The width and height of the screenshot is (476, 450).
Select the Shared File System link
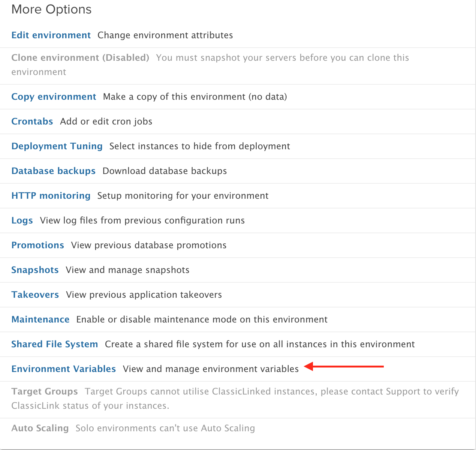click(x=55, y=344)
